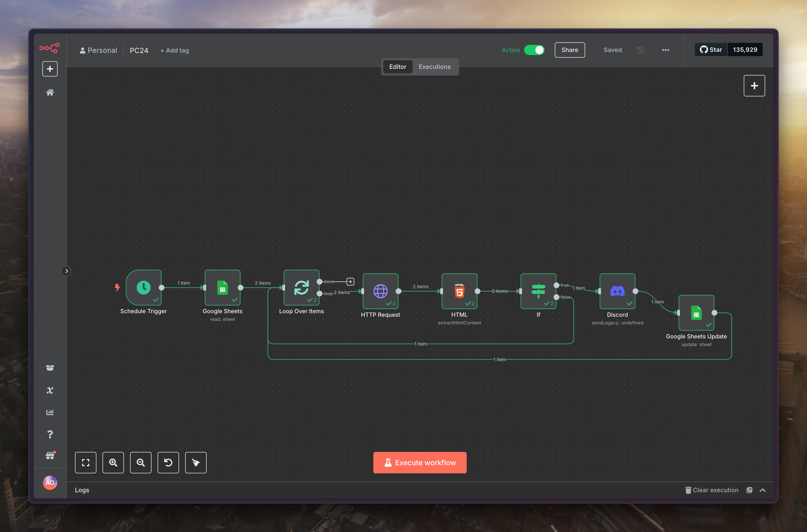
Task: Open the three-dot workflow options menu
Action: click(x=665, y=50)
